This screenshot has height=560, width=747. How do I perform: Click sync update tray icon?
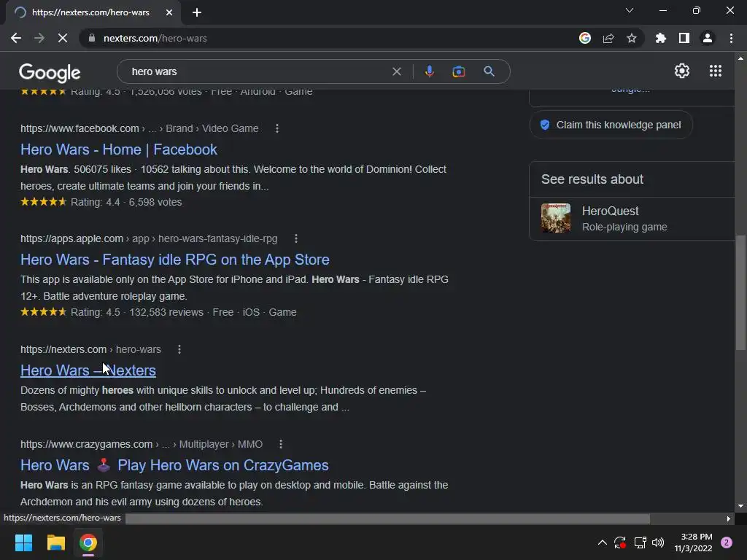(620, 542)
